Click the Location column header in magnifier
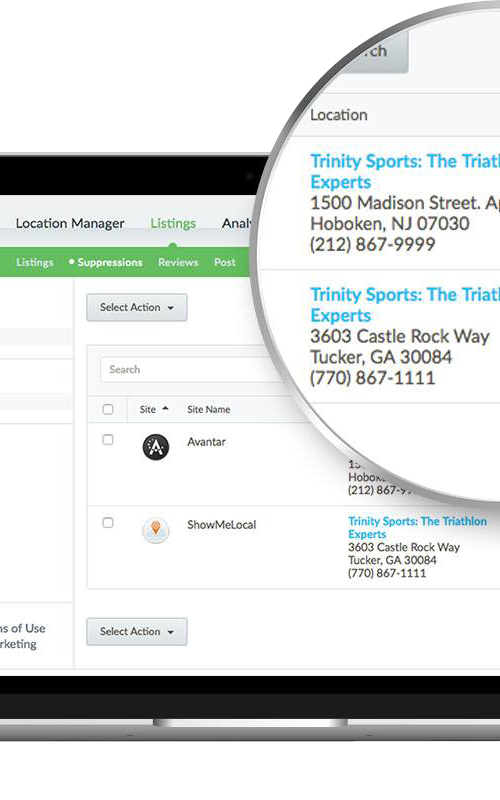 339,115
